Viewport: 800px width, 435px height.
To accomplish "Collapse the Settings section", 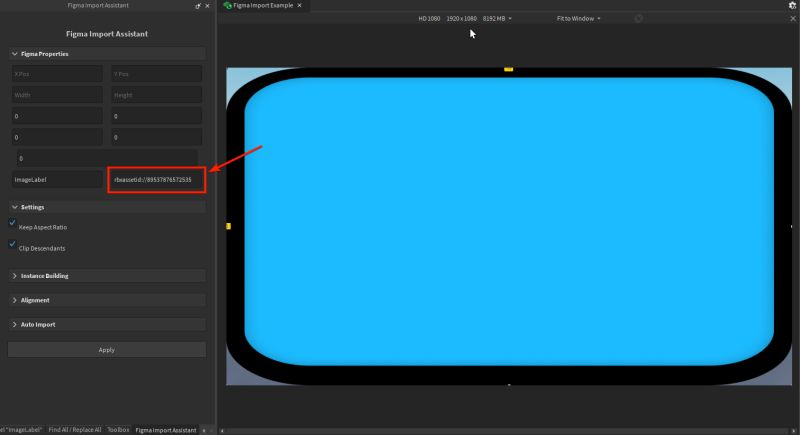I will click(x=107, y=207).
